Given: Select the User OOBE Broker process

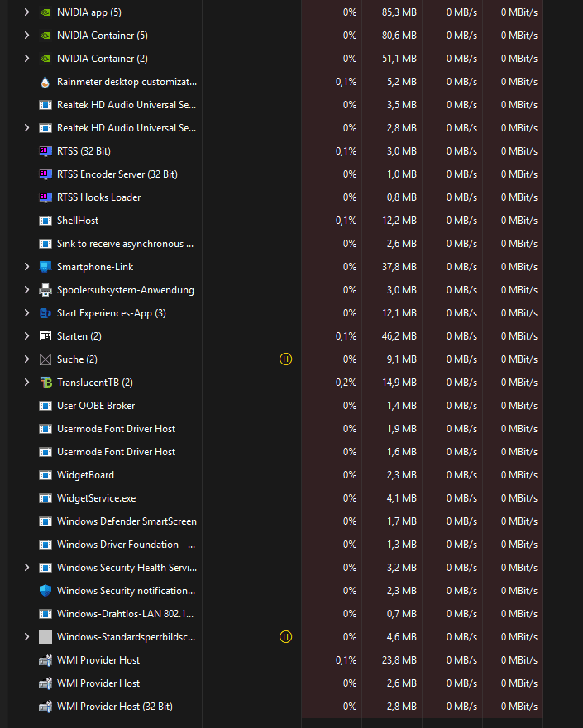Looking at the screenshot, I should pyautogui.click(x=96, y=406).
